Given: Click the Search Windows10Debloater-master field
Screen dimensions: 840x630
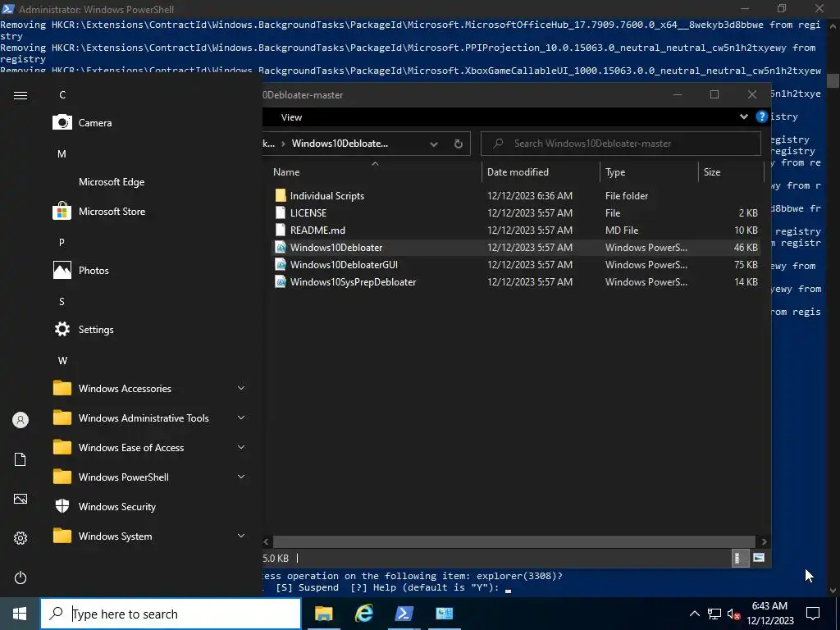Looking at the screenshot, I should point(620,144).
